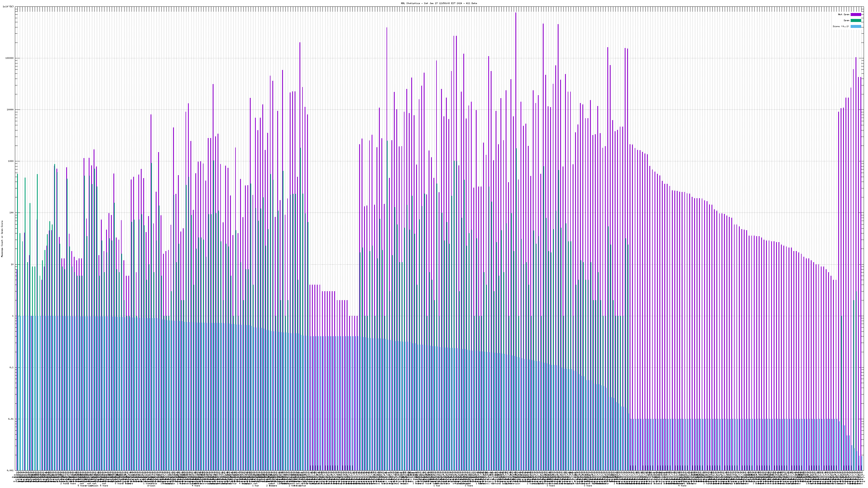Click the 10 y-axis tick label
Viewport: 868px width, 488px height.
[12, 264]
